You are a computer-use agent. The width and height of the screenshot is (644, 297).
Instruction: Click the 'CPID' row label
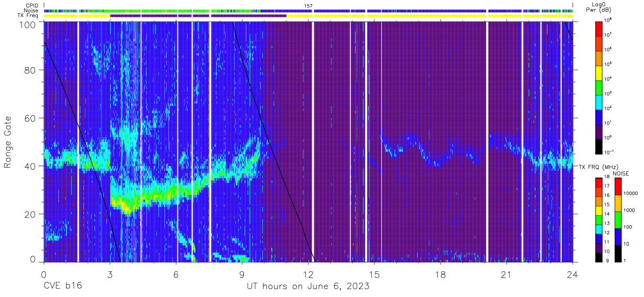tap(32, 6)
